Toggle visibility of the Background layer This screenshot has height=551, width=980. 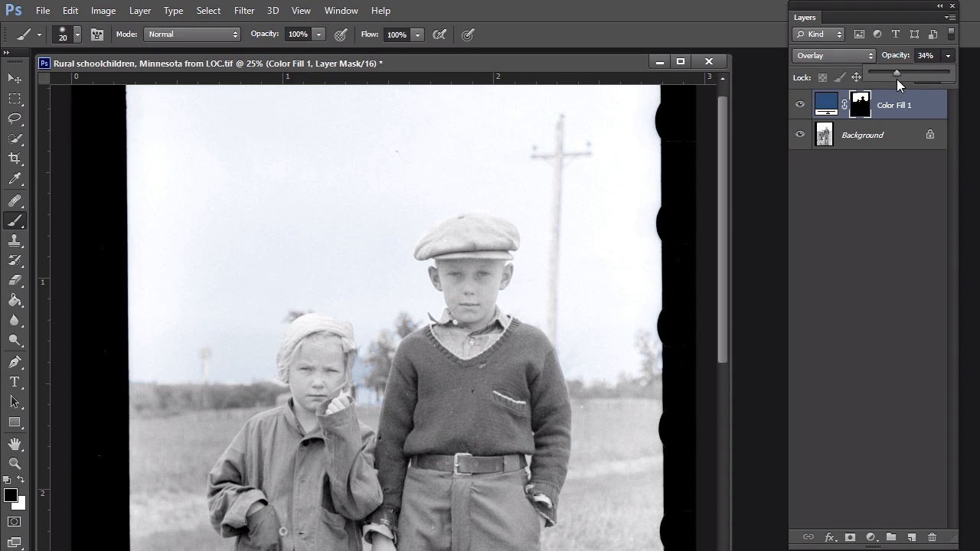pos(800,135)
